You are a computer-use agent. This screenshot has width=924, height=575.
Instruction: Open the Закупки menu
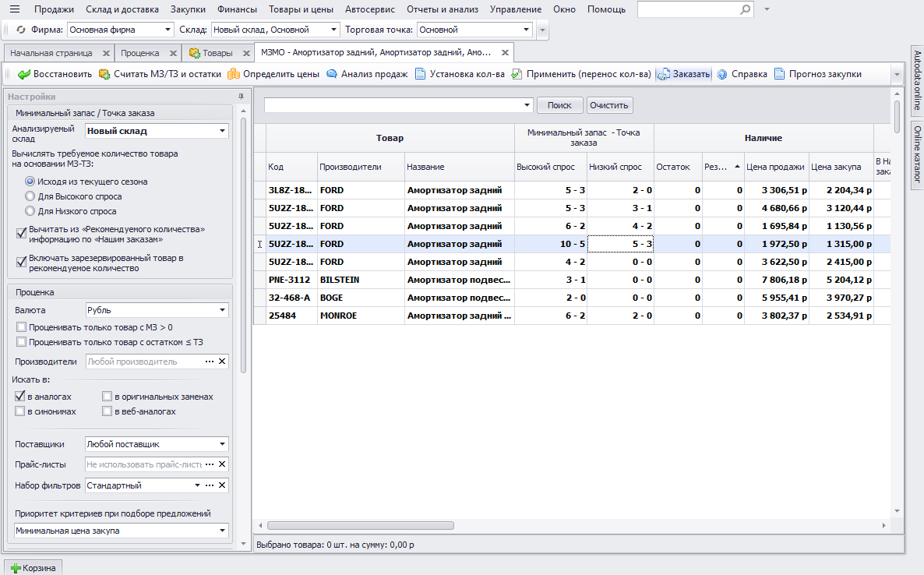(188, 9)
